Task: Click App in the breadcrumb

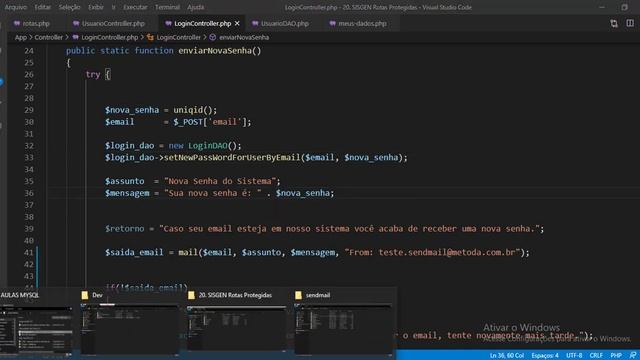Action: pyautogui.click(x=20, y=37)
